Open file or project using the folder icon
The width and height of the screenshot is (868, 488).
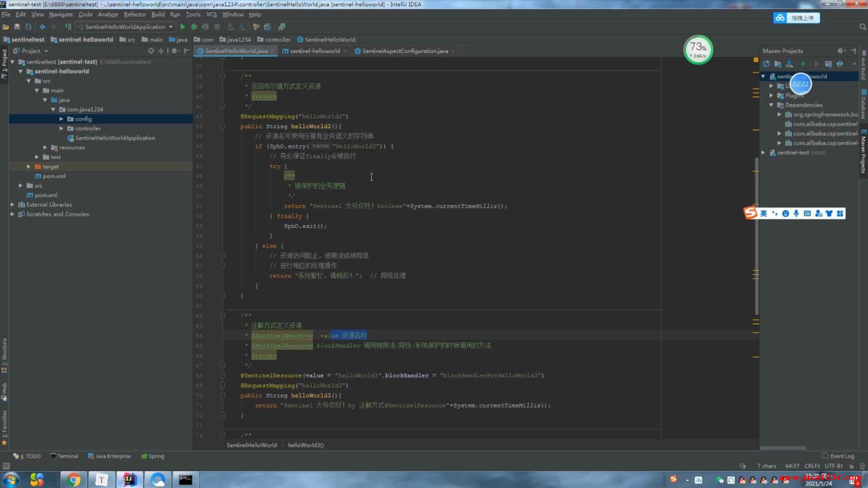click(6, 27)
